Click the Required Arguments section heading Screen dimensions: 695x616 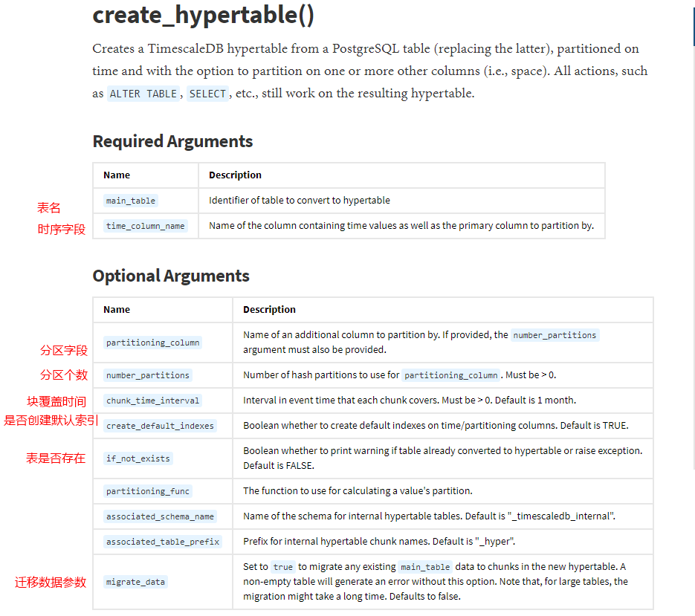click(x=172, y=141)
